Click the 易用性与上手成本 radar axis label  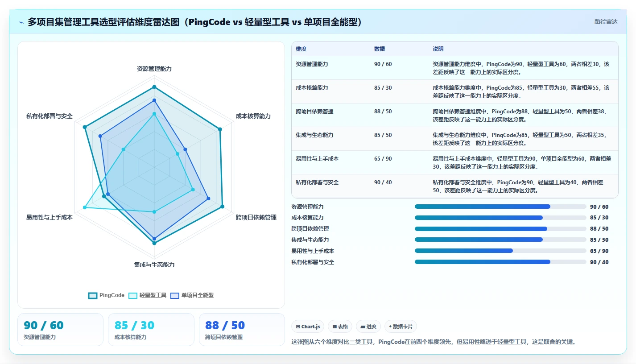coord(50,218)
